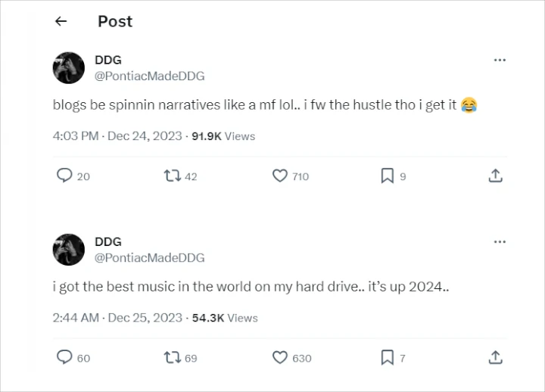
Task: Open DDG avatar on the second post
Action: coord(67,250)
